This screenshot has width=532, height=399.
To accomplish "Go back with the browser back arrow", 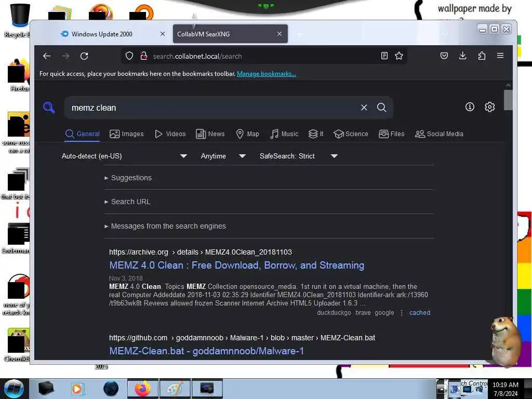I will click(x=46, y=56).
